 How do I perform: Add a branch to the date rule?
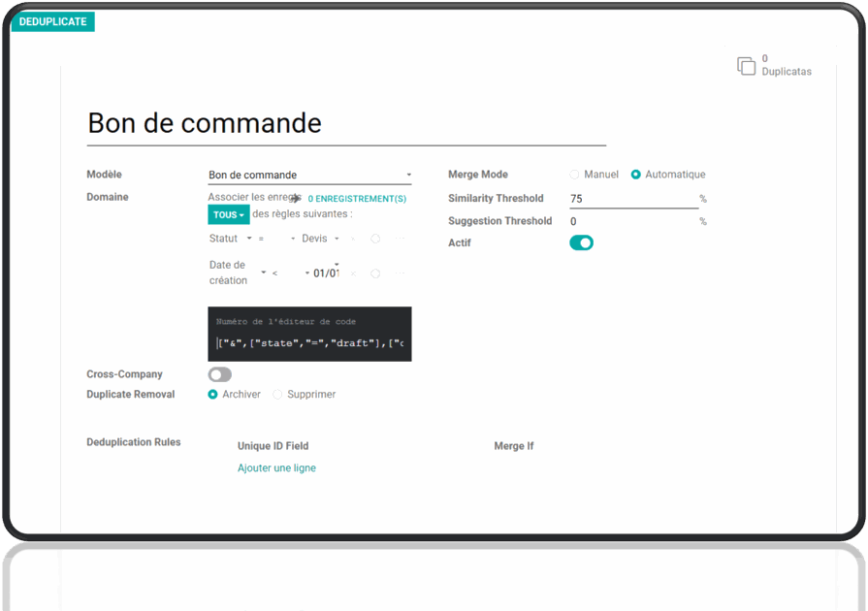[x=400, y=273]
